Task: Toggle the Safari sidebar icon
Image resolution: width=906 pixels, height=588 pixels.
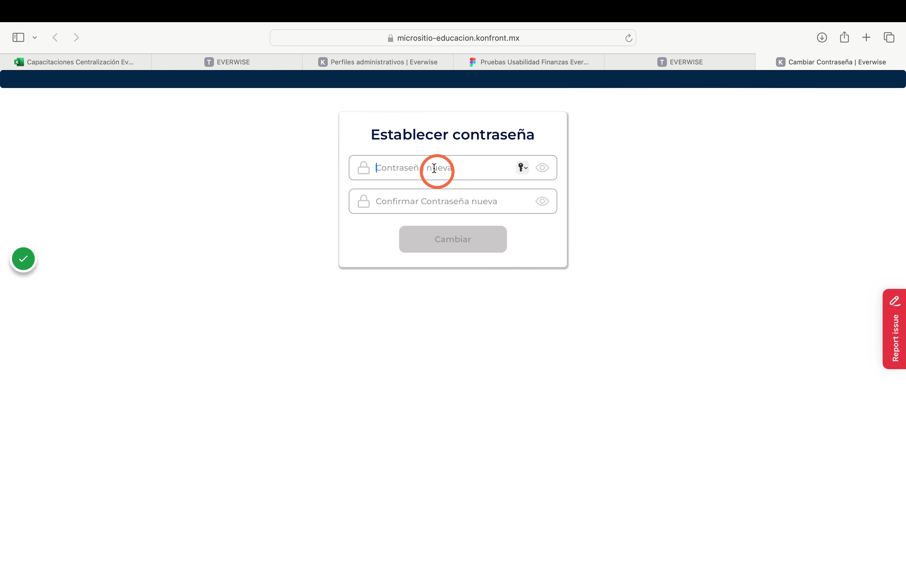Action: click(x=18, y=37)
